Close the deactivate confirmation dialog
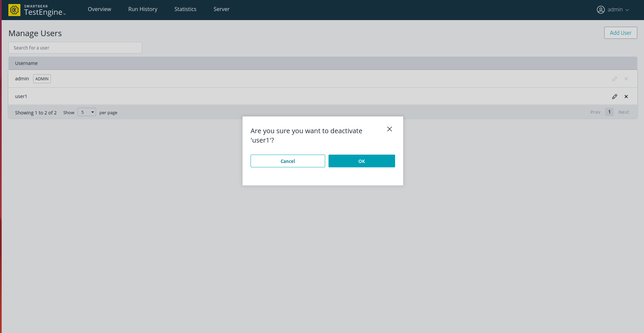 coord(389,129)
